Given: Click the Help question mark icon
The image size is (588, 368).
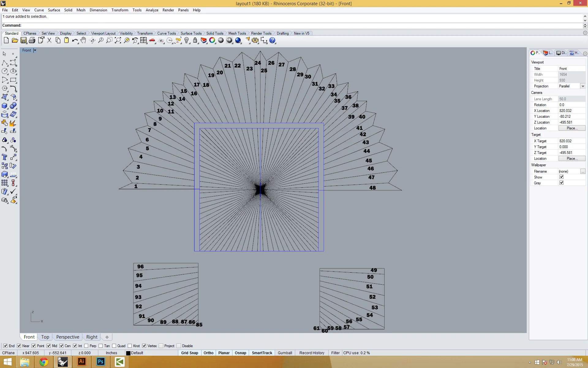Looking at the screenshot, I should pos(272,40).
